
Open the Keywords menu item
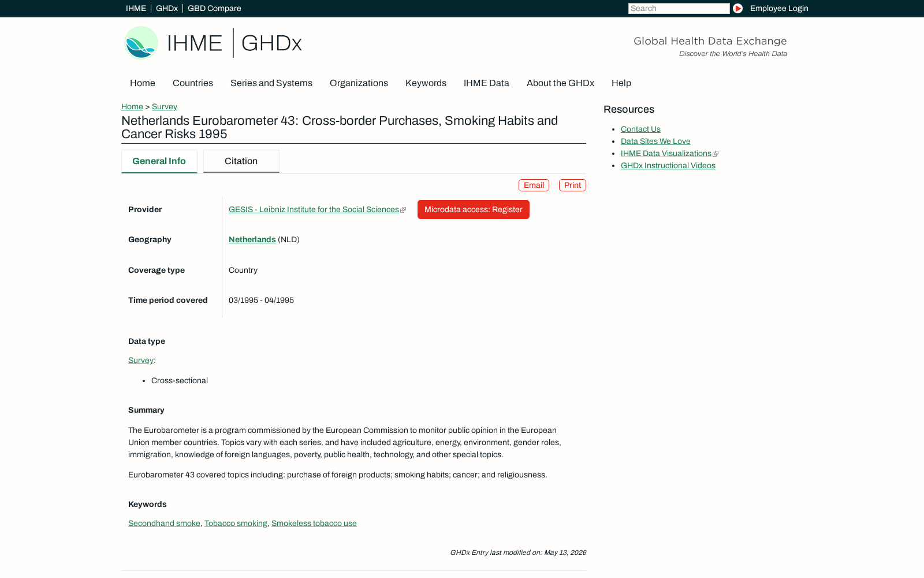[426, 83]
